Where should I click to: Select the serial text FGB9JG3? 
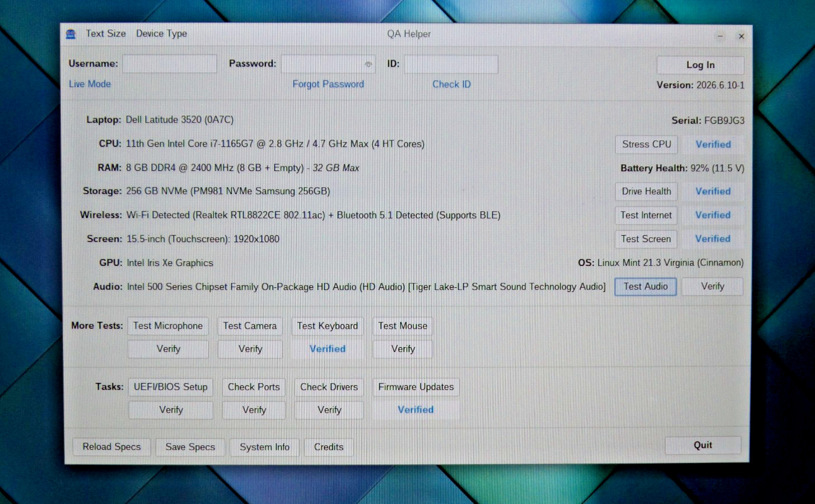[724, 120]
